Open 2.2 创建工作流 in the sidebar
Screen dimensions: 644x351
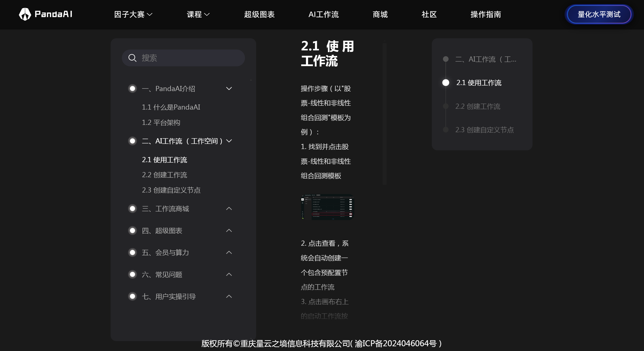click(164, 175)
